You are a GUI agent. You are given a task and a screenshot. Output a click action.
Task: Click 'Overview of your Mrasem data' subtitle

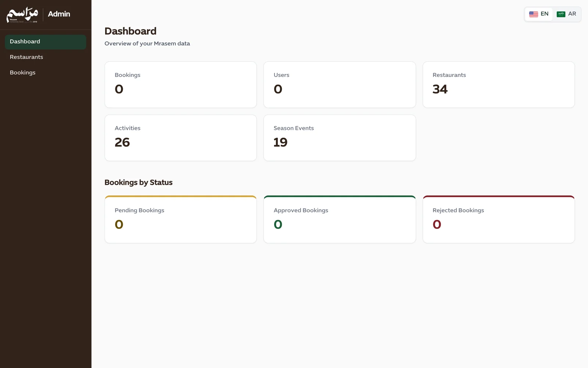click(147, 43)
